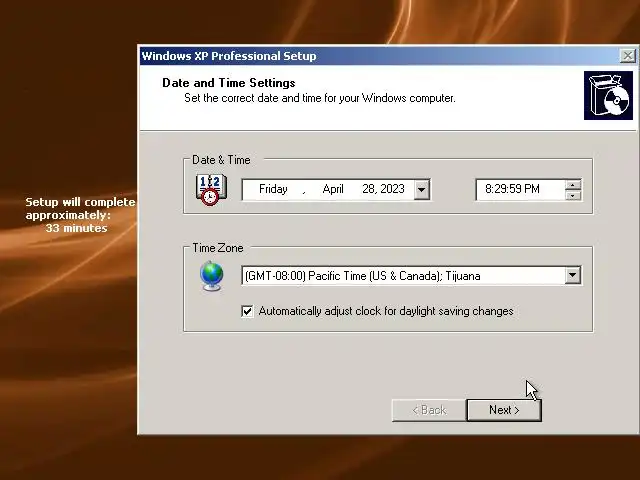Toggle automatic daylight saving adjustment checkbox
640x480 pixels.
(247, 311)
